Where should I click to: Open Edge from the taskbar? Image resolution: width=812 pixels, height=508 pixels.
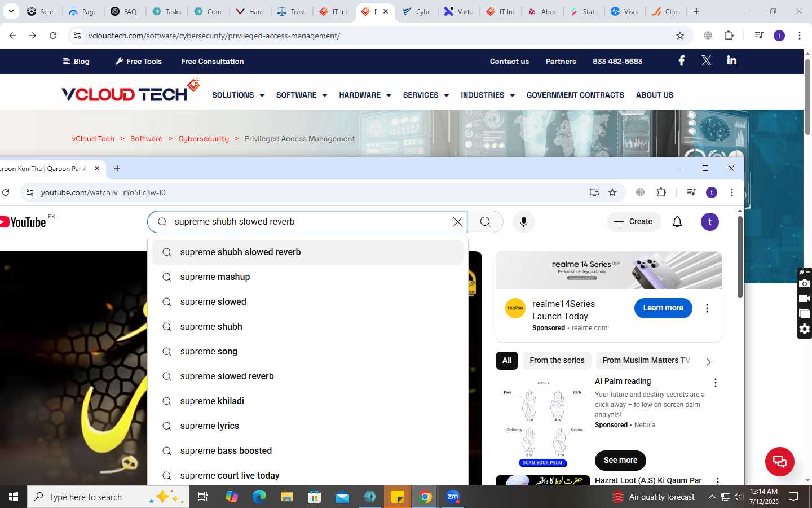pyautogui.click(x=259, y=497)
